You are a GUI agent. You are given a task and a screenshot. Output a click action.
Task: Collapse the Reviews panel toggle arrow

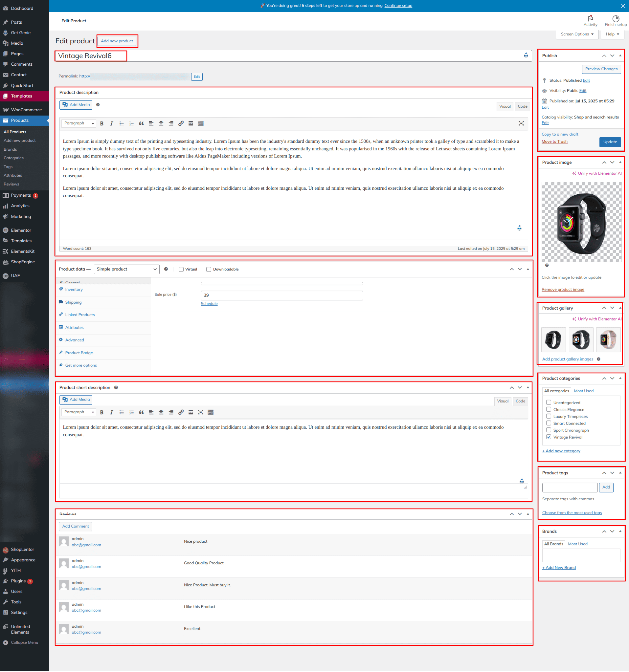click(x=528, y=514)
